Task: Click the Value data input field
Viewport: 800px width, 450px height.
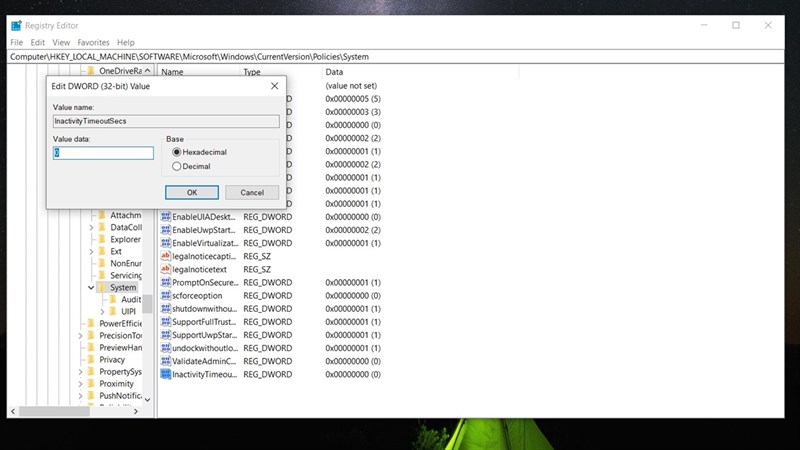Action: point(103,153)
